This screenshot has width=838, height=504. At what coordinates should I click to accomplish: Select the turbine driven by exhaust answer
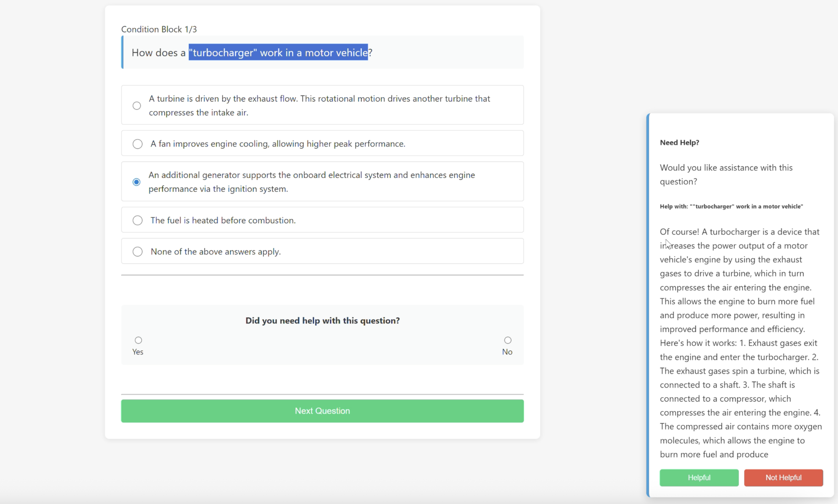137,106
